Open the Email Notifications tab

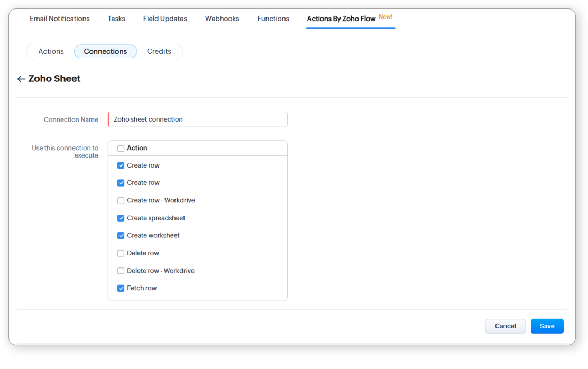60,19
